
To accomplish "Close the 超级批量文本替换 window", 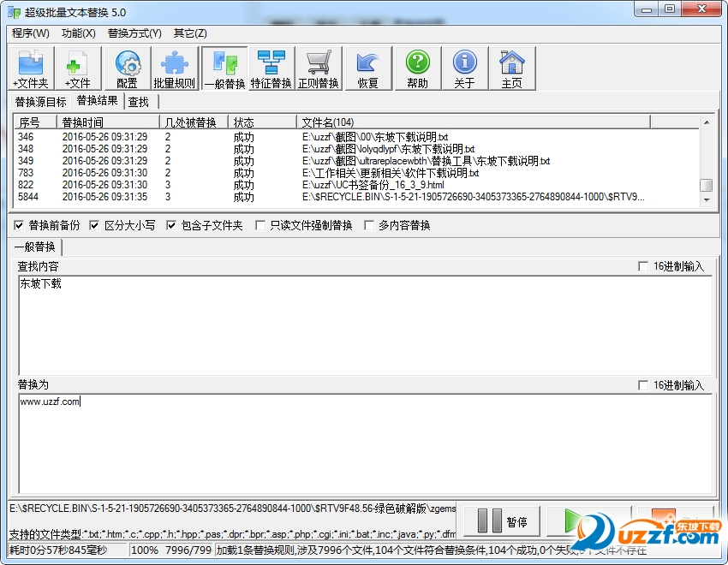I will pyautogui.click(x=701, y=9).
